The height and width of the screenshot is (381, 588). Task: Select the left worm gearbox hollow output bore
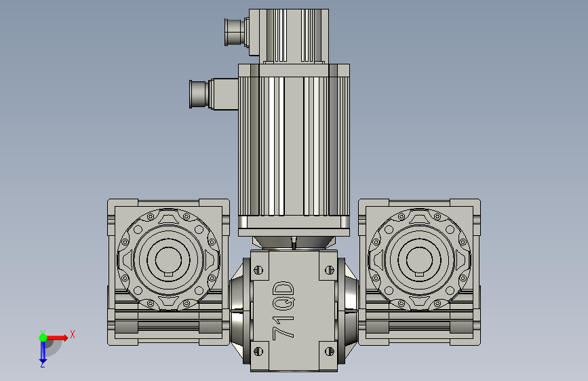[x=168, y=260]
